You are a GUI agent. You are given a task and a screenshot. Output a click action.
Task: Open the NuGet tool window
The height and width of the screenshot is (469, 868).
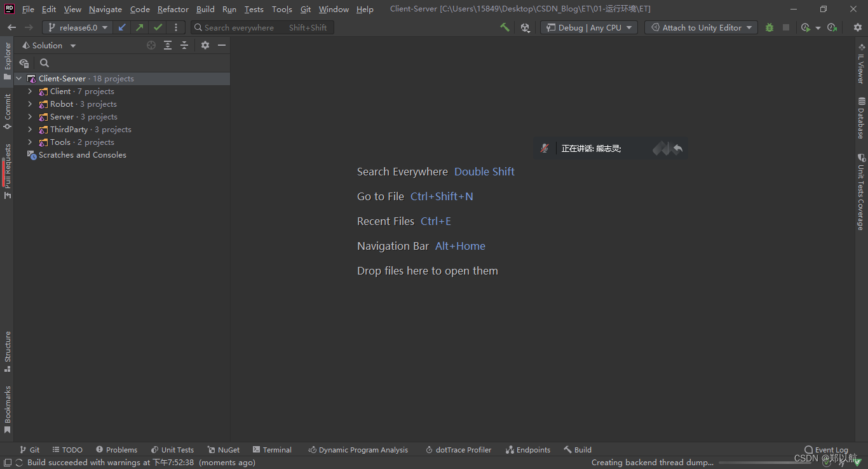click(224, 449)
